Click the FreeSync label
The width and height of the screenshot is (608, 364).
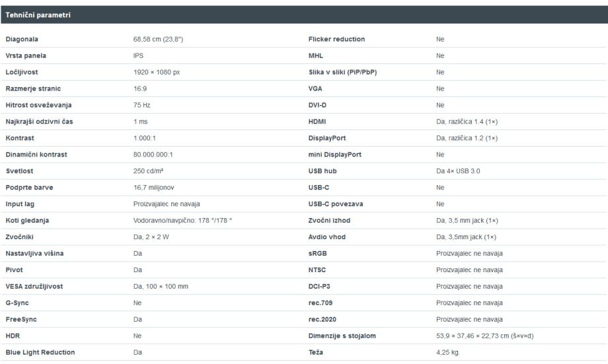pos(21,320)
